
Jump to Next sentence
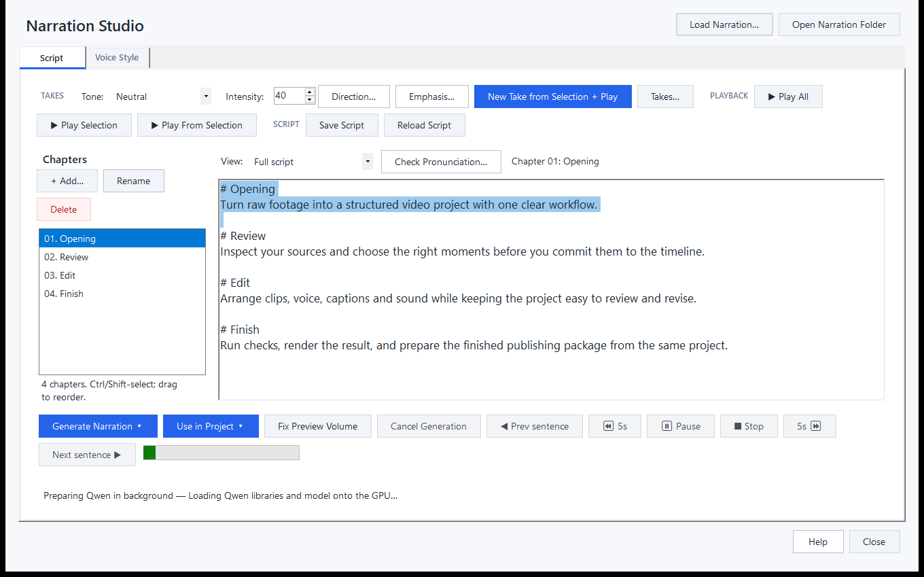[87, 455]
